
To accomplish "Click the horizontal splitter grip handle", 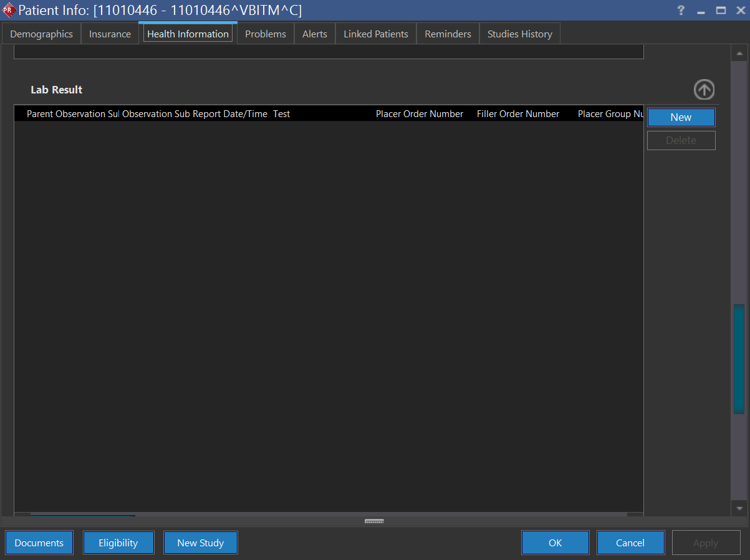I will point(374,521).
